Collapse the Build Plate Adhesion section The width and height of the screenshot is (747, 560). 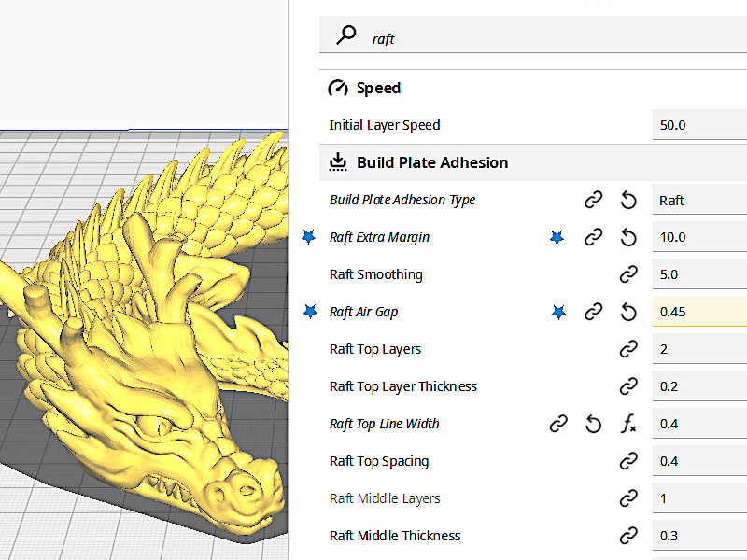(x=533, y=162)
